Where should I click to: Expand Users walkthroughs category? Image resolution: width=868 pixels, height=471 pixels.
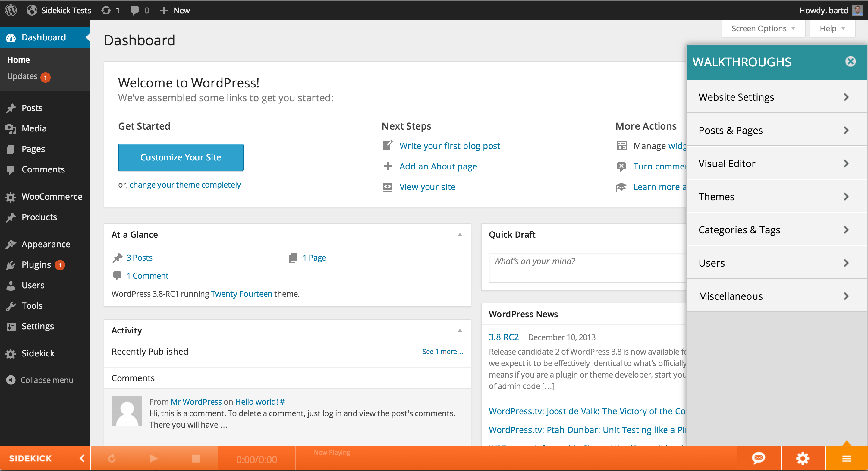click(777, 263)
